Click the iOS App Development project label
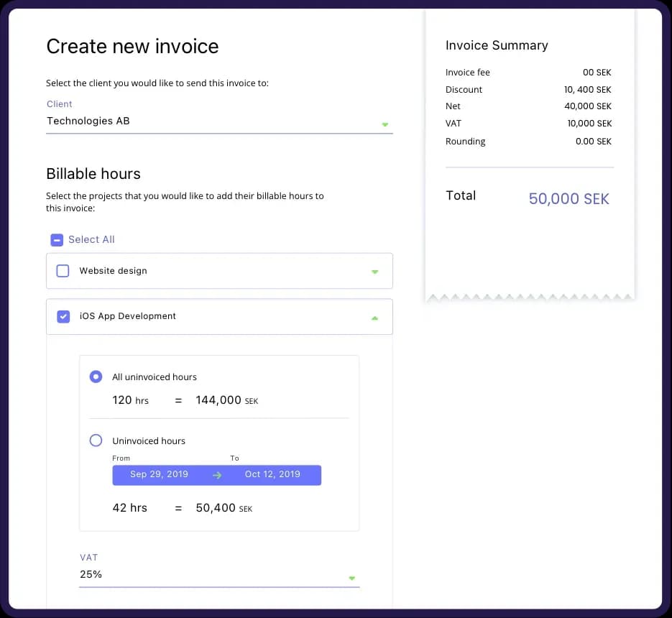 click(127, 316)
